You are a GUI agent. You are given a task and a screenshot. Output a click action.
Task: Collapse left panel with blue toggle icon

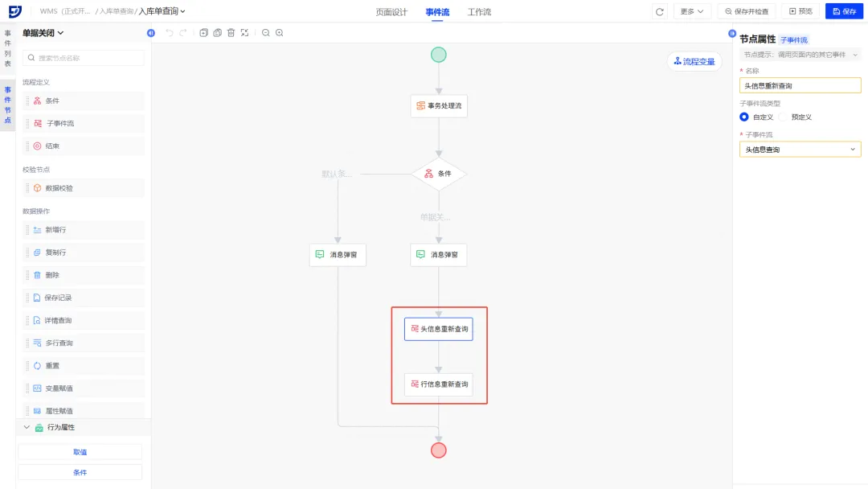tap(151, 33)
